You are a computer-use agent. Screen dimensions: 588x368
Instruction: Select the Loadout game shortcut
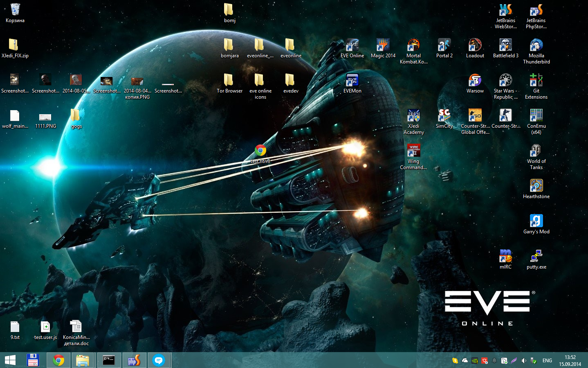click(475, 48)
